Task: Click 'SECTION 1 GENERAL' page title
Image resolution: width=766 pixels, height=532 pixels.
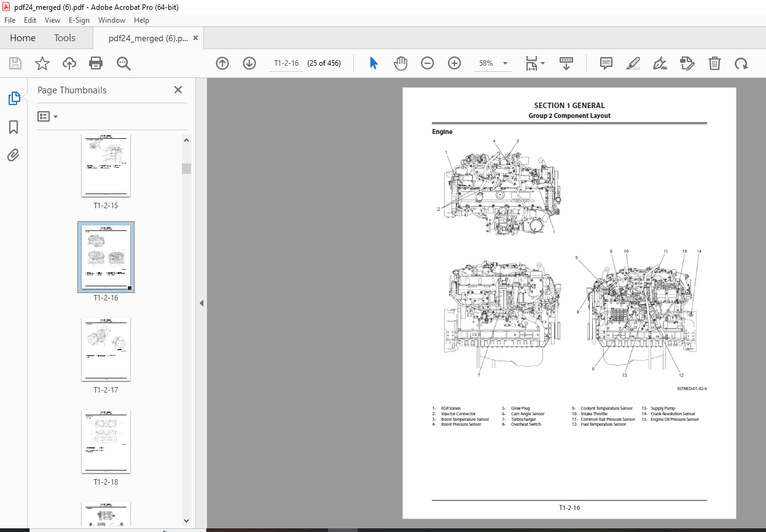Action: coord(569,106)
